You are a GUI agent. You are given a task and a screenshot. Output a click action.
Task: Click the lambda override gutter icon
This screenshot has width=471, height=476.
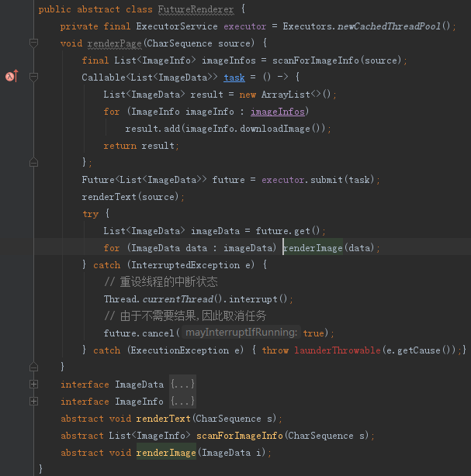(x=12, y=76)
